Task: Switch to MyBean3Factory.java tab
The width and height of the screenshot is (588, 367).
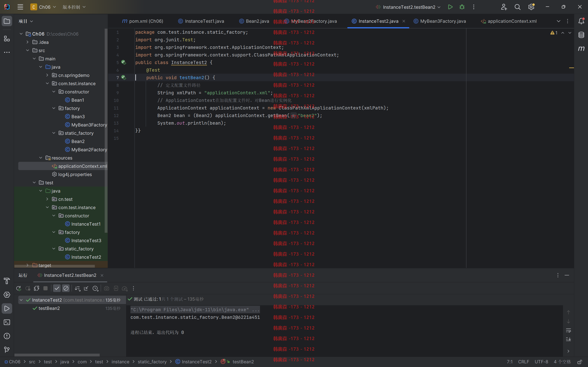Action: click(440, 21)
